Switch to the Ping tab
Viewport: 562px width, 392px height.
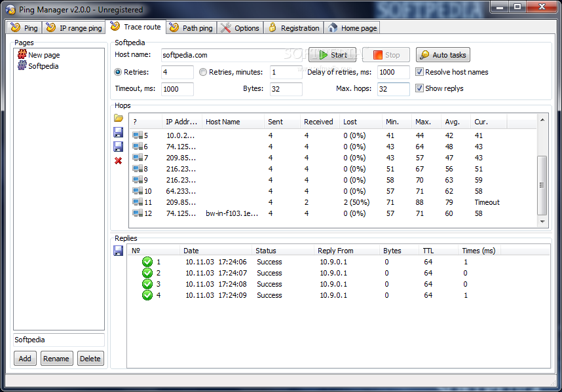[x=24, y=28]
